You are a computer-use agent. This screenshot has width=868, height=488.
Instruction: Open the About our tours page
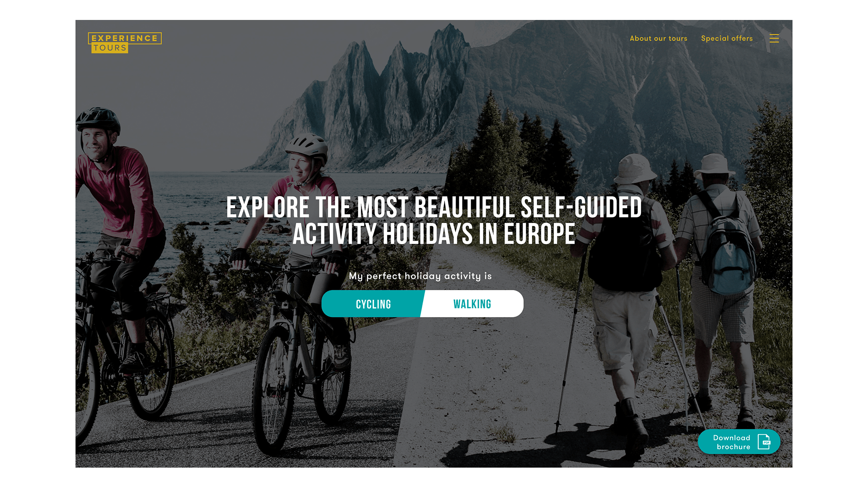(658, 38)
